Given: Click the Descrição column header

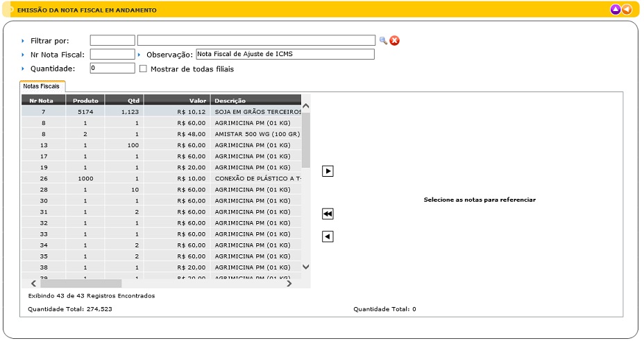Looking at the screenshot, I should [x=255, y=100].
